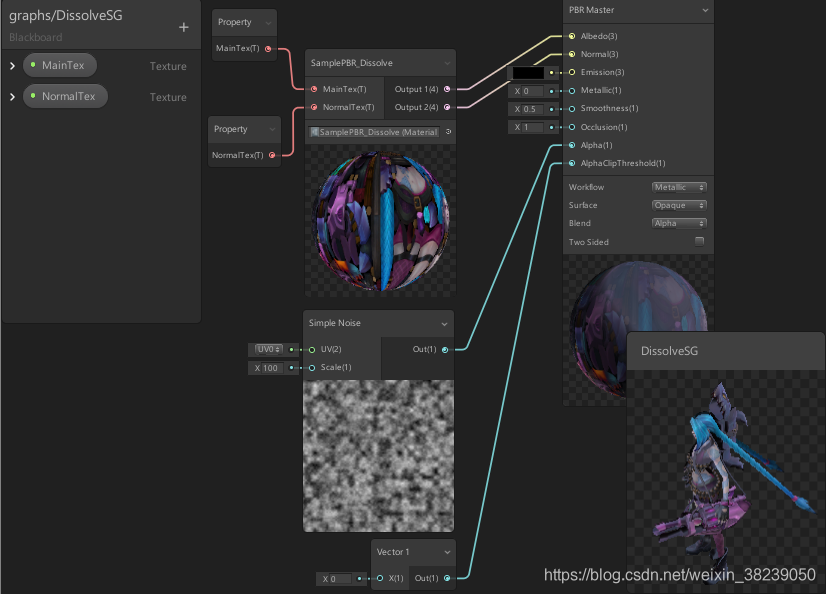The image size is (826, 594).
Task: Click the Occlusion(1) input port
Action: (x=572, y=127)
